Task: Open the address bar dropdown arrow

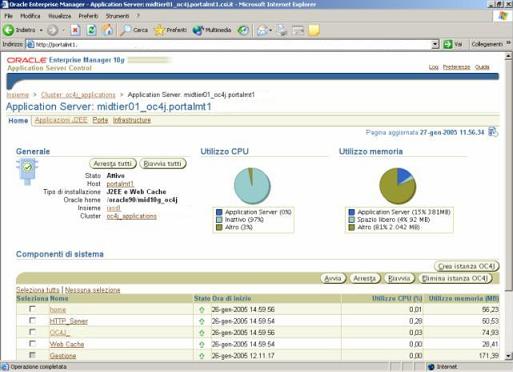Action: [x=435, y=44]
